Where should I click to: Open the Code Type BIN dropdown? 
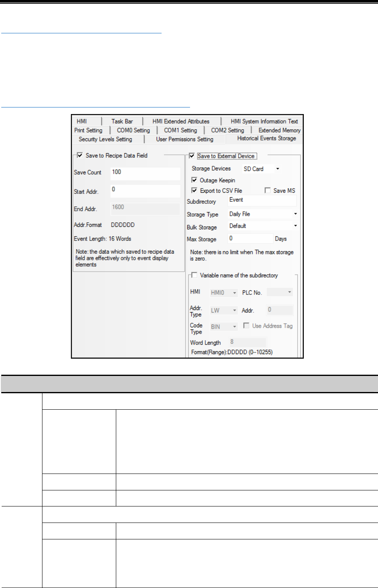click(x=223, y=327)
